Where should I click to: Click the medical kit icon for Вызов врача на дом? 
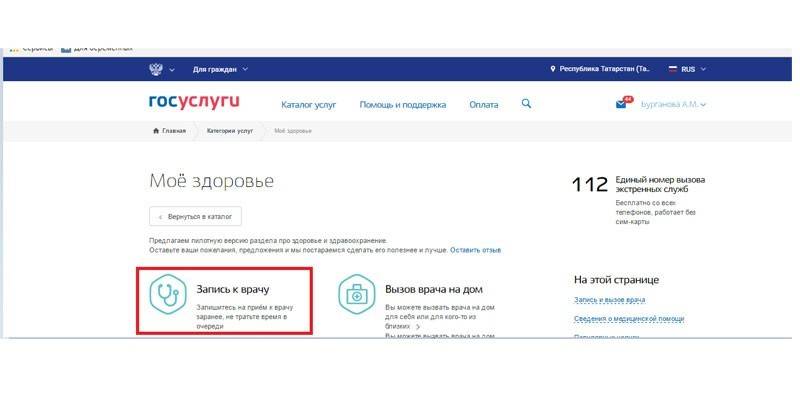tap(356, 294)
